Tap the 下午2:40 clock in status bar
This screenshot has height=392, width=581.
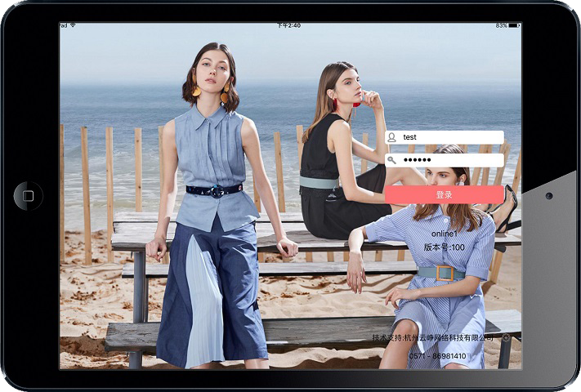coord(288,25)
